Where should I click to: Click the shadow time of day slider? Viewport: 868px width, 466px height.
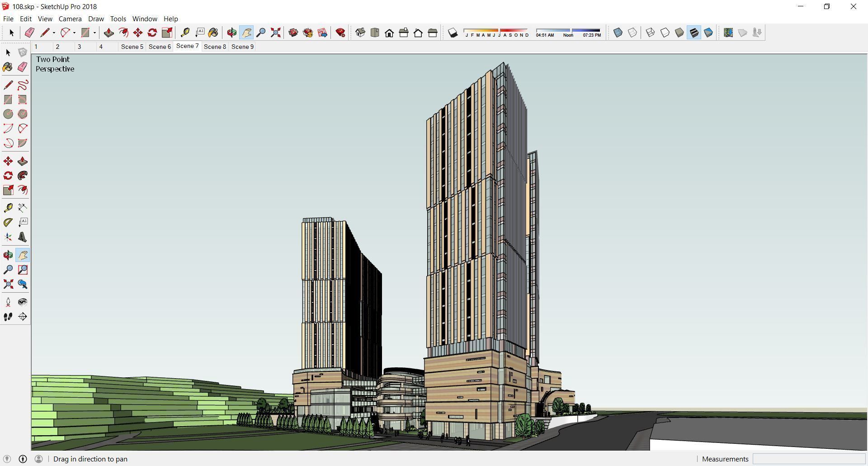pos(568,33)
